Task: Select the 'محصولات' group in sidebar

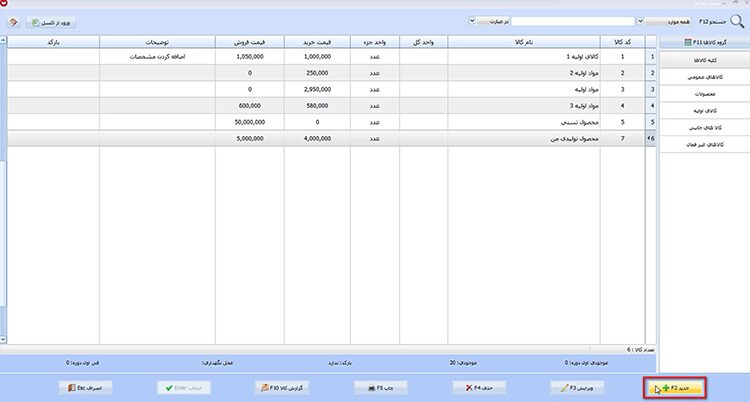Action: coord(705,94)
